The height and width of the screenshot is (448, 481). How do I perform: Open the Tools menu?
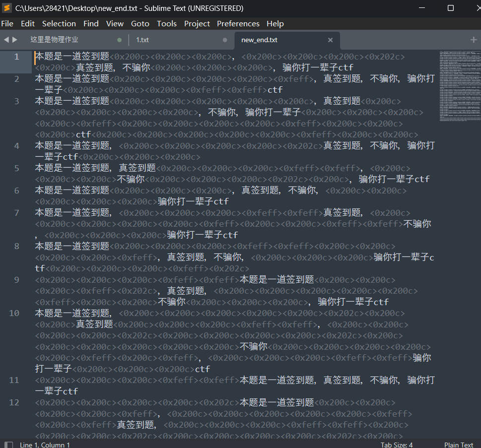coord(167,24)
